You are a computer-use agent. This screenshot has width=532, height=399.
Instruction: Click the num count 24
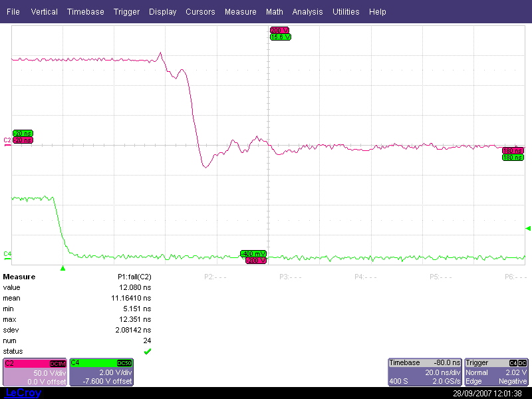(x=147, y=340)
